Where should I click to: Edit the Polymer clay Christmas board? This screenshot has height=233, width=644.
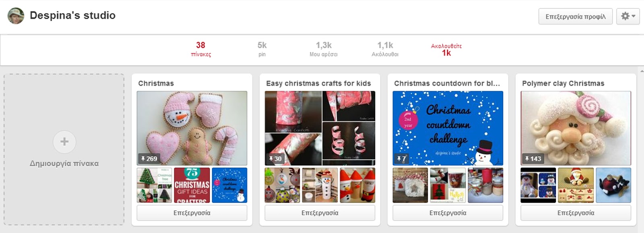click(x=576, y=213)
